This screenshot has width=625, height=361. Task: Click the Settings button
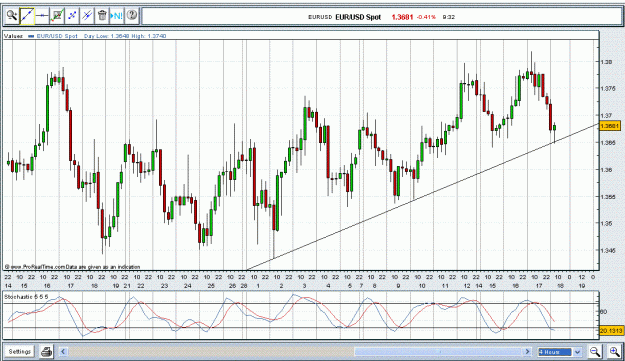pyautogui.click(x=20, y=352)
